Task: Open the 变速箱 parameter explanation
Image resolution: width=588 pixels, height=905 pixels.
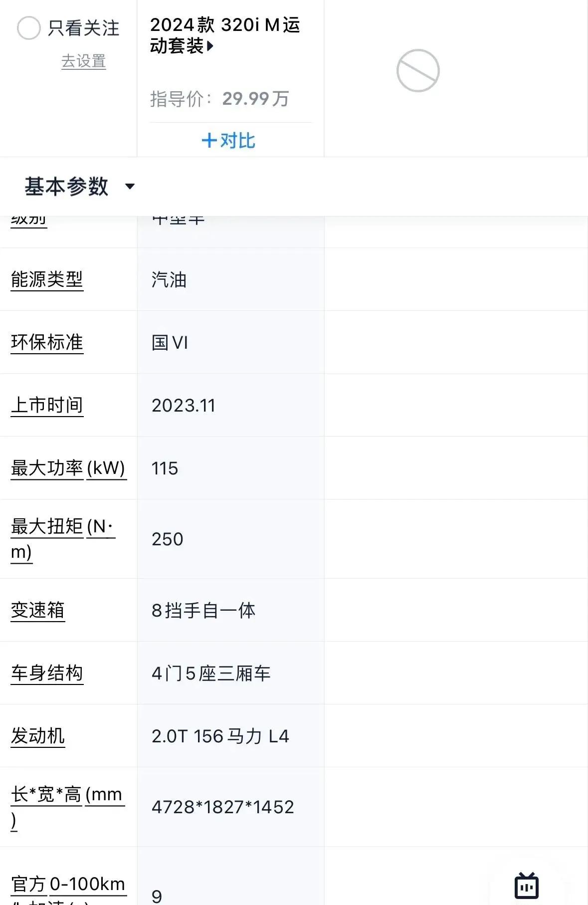Action: (38, 610)
